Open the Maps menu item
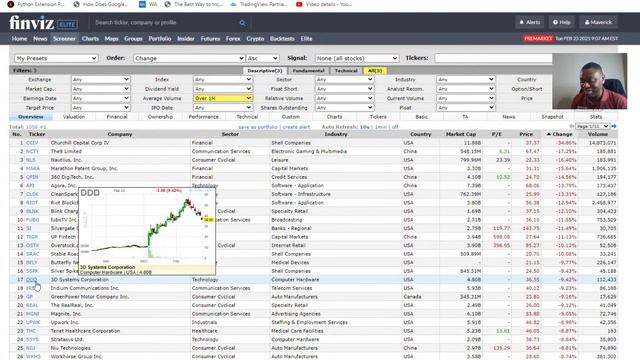 [111, 39]
